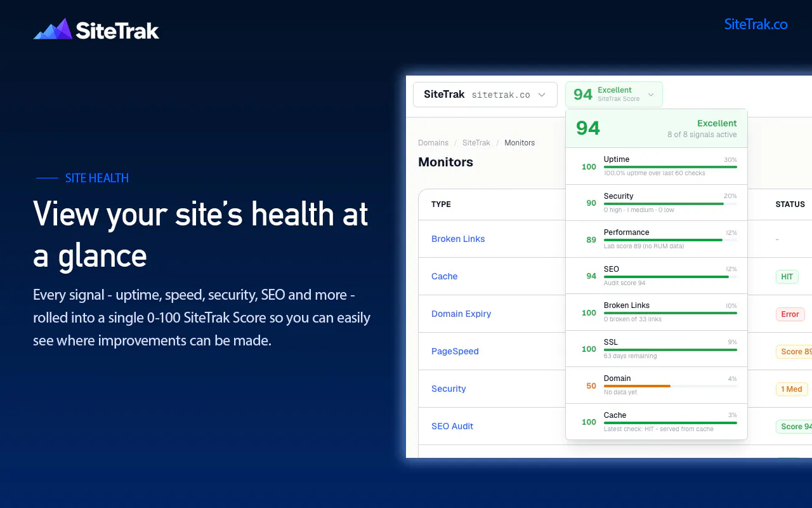Open the SiteTrak sitetrak.co domain selector
This screenshot has height=508, width=812.
[485, 95]
